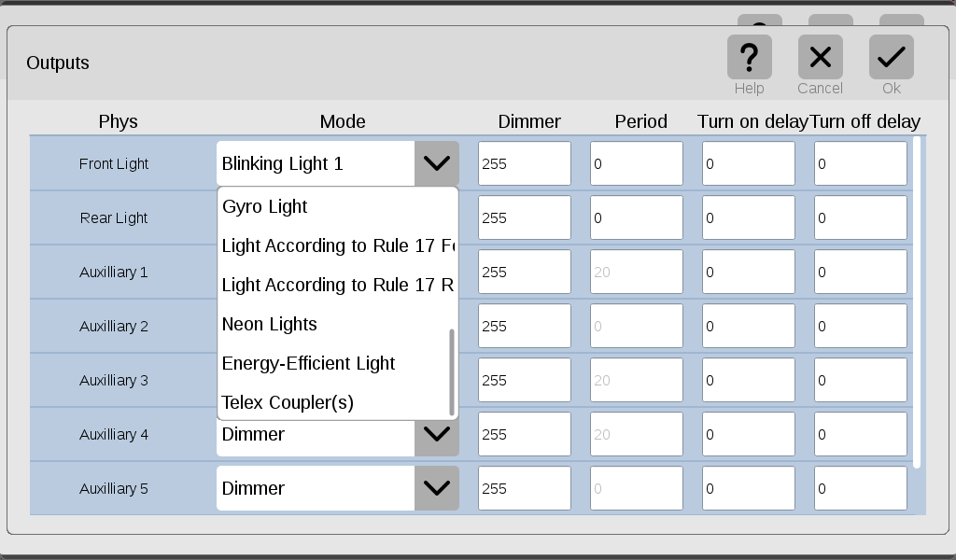Click the Help question mark icon
The height and width of the screenshot is (560, 956).
point(750,57)
